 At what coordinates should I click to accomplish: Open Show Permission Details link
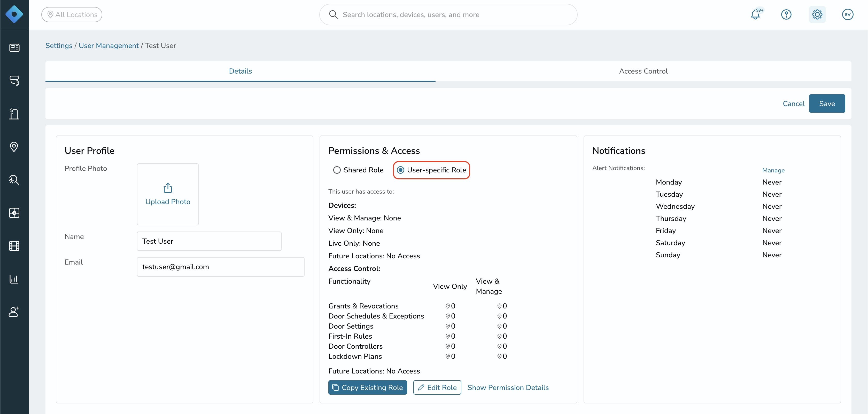[x=508, y=387]
